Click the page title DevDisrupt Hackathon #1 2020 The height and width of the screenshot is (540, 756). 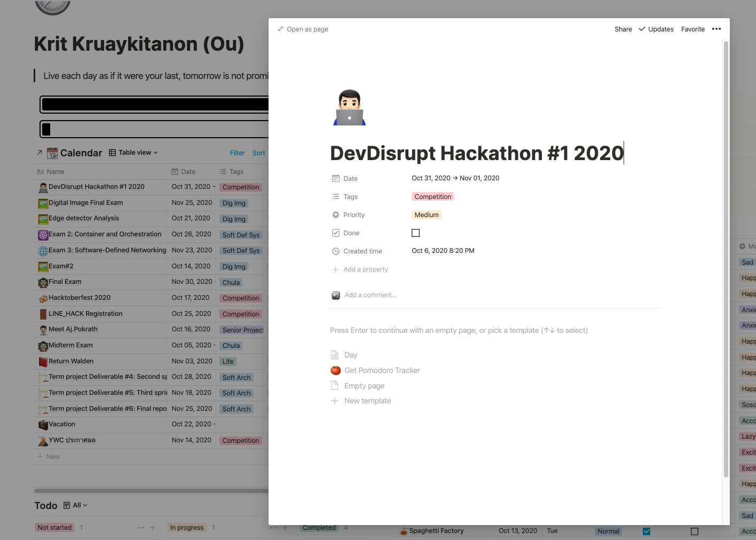[477, 153]
